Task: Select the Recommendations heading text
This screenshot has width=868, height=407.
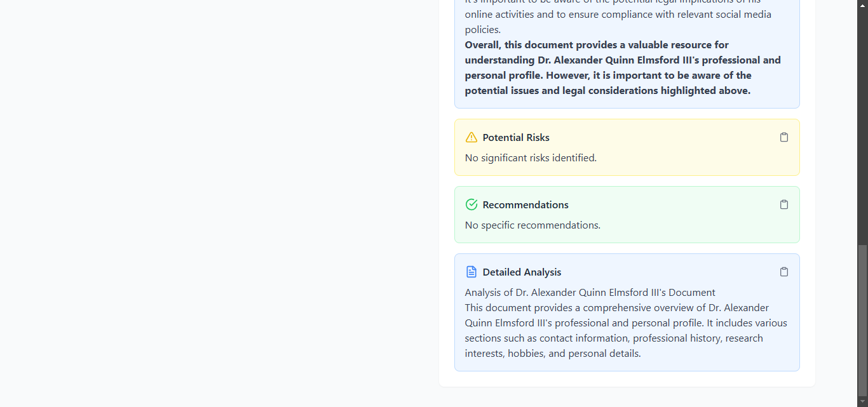Action: tap(526, 205)
